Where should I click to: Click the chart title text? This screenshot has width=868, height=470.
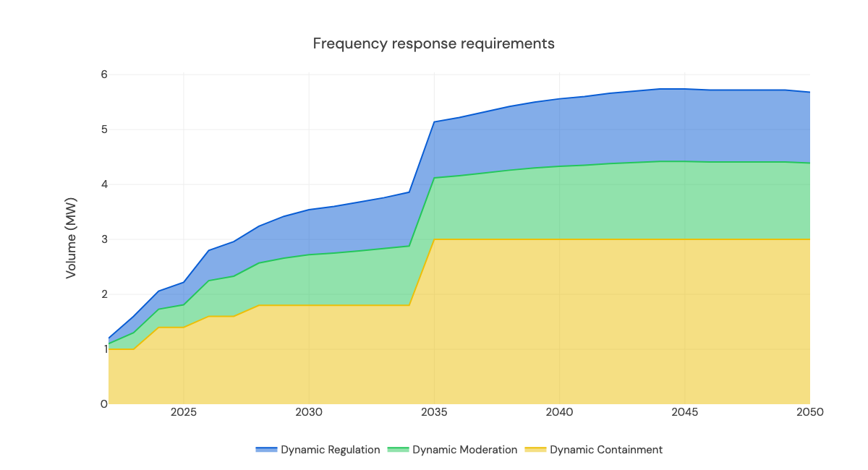point(433,43)
